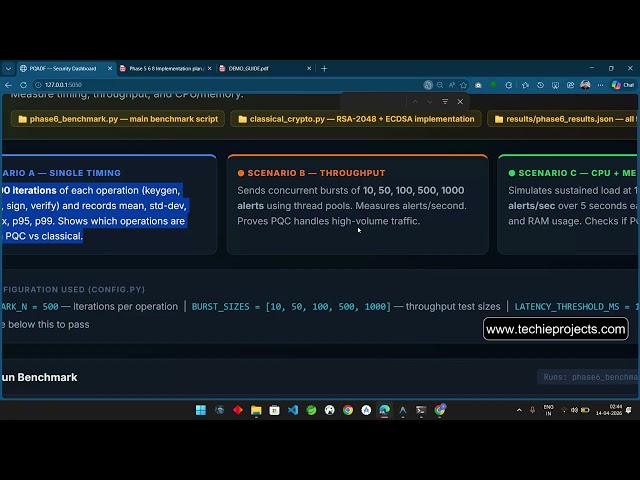Add page to favorites with star icon
Image resolution: width=640 pixels, height=480 pixels.
click(463, 85)
